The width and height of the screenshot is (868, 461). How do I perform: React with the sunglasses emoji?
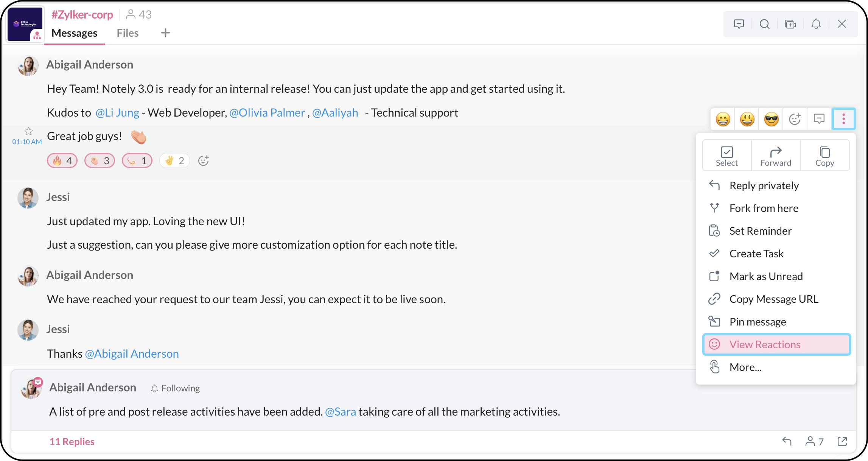pyautogui.click(x=771, y=120)
